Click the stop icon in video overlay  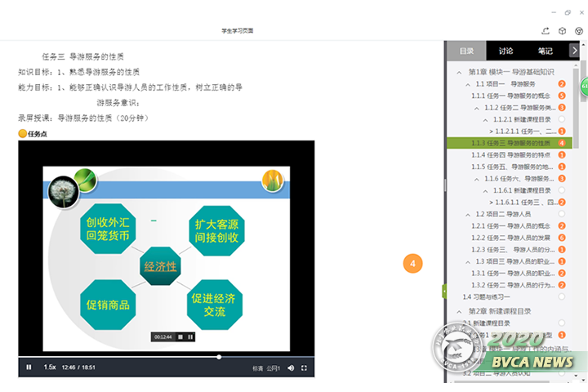180,336
